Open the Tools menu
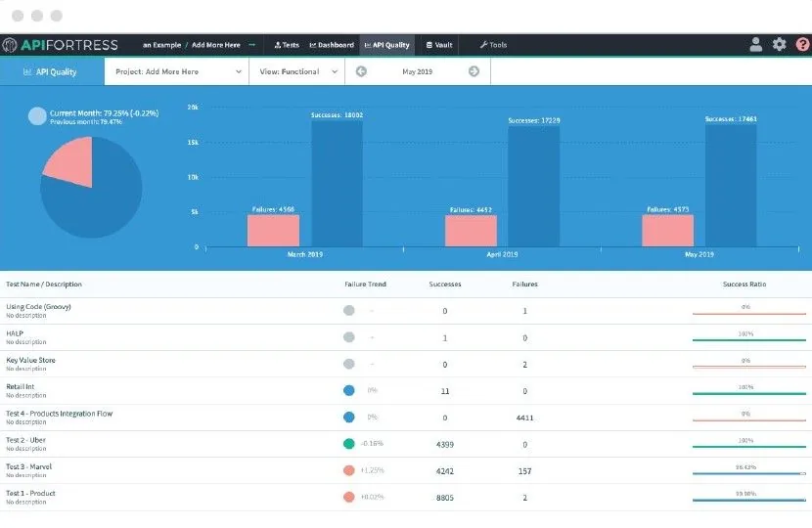This screenshot has height=528, width=812. tap(493, 45)
